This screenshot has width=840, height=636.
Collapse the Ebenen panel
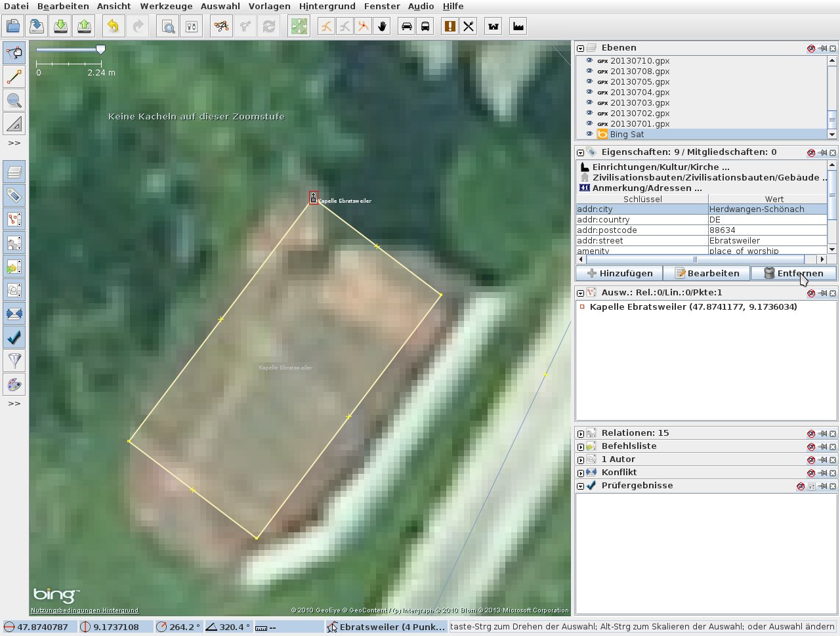tap(581, 48)
